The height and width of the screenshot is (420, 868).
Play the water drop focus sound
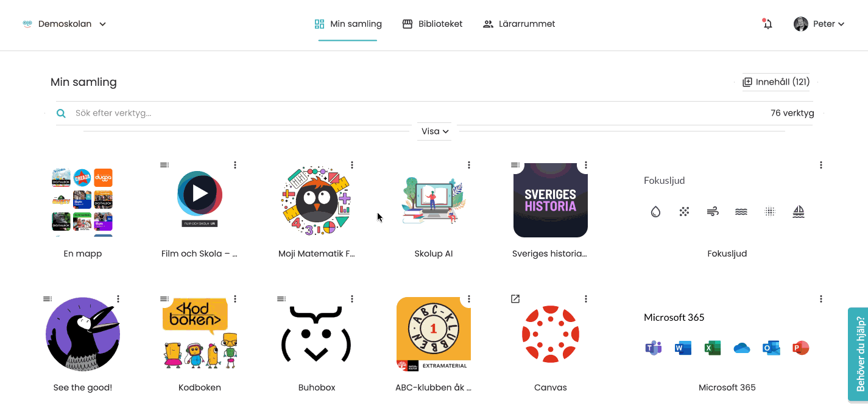click(x=655, y=212)
